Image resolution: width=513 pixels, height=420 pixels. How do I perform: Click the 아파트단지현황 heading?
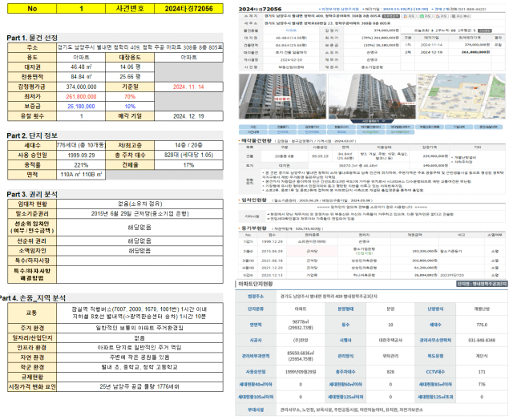point(256,284)
